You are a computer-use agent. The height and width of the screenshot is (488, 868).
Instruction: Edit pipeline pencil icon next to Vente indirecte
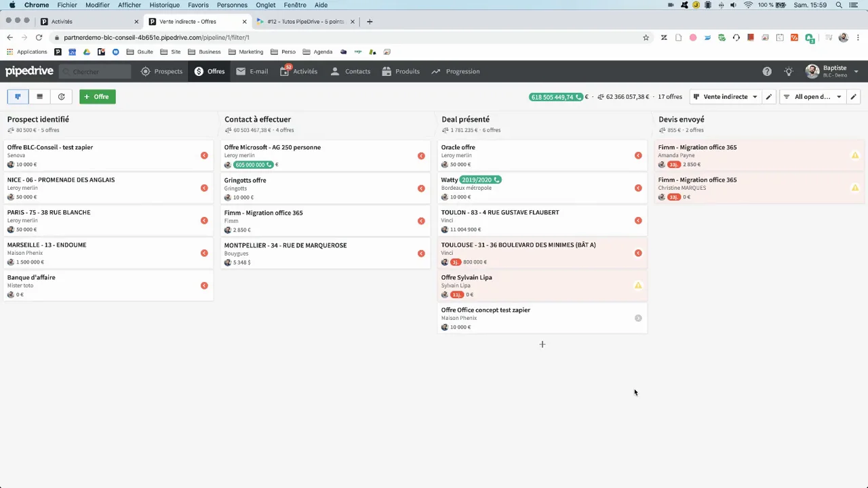768,97
